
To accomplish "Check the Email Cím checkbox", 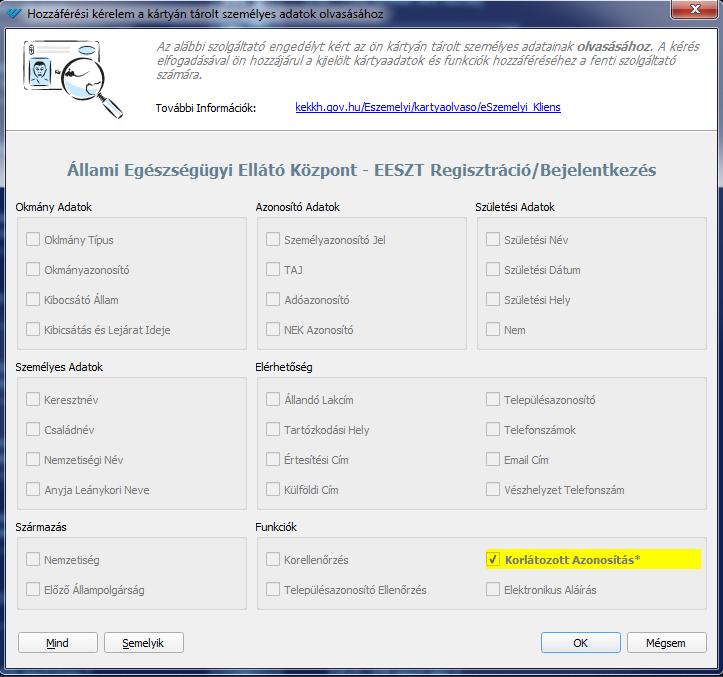I will [x=493, y=459].
